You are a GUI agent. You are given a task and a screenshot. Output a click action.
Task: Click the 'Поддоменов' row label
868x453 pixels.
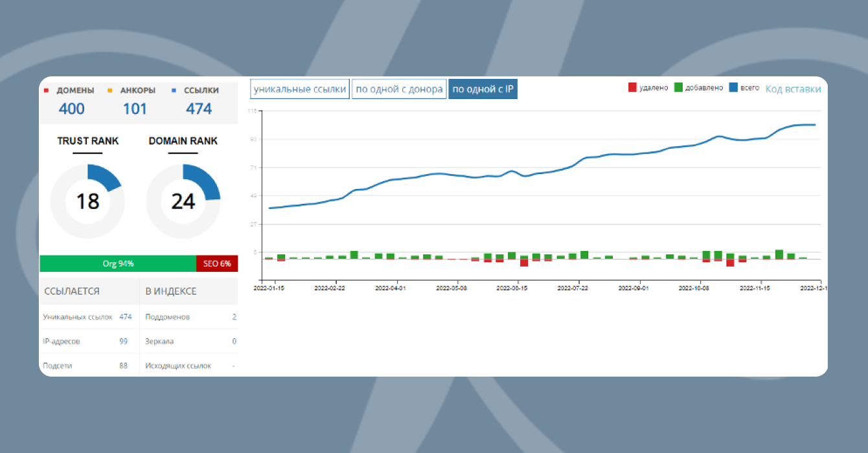point(168,317)
